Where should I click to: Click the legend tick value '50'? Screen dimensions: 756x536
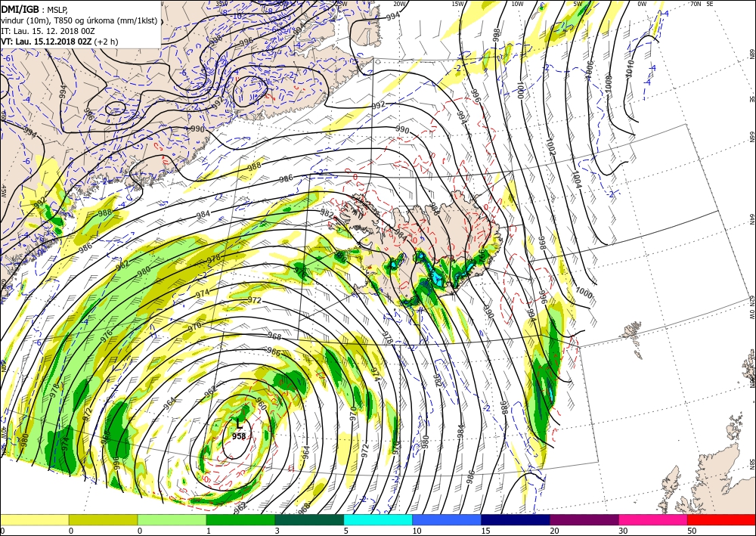tap(692, 531)
